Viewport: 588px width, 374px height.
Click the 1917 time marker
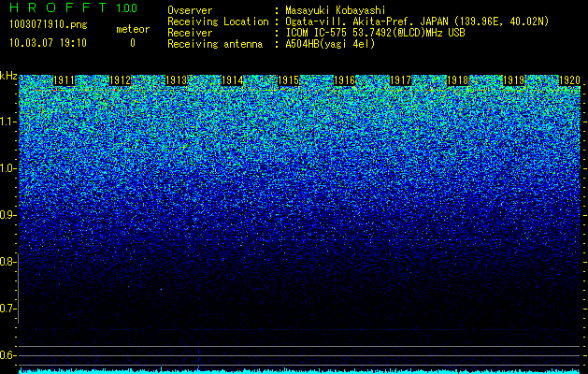(401, 80)
